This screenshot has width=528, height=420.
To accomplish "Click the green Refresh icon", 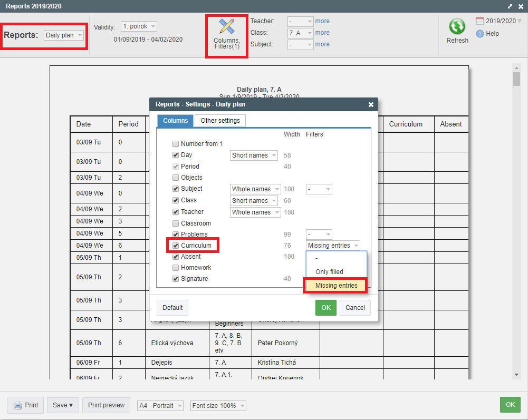I will tap(457, 27).
